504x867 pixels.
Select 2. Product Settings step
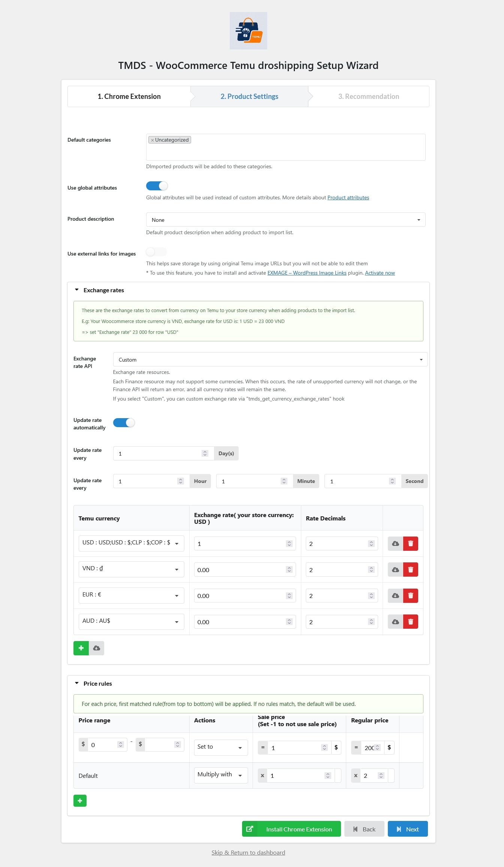(249, 97)
